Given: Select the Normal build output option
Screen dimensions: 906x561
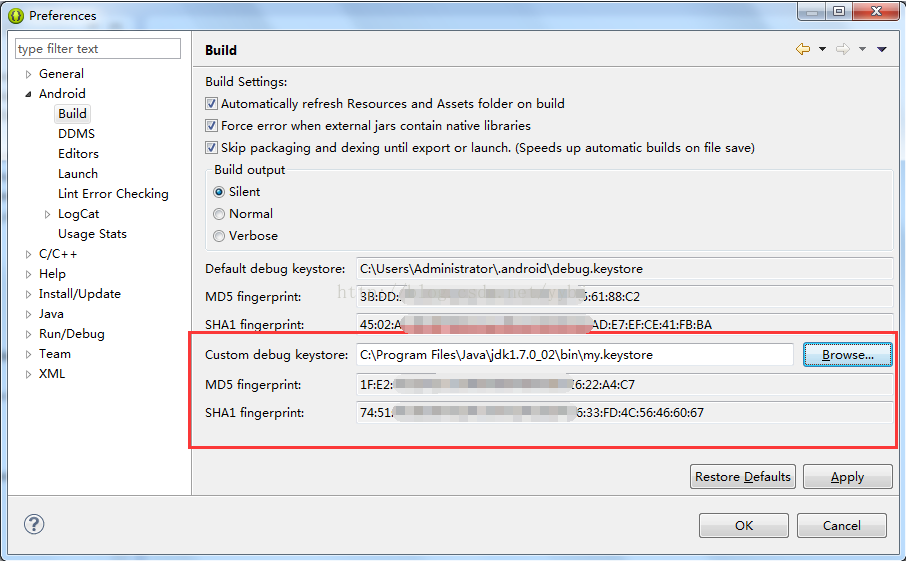Looking at the screenshot, I should [x=219, y=214].
